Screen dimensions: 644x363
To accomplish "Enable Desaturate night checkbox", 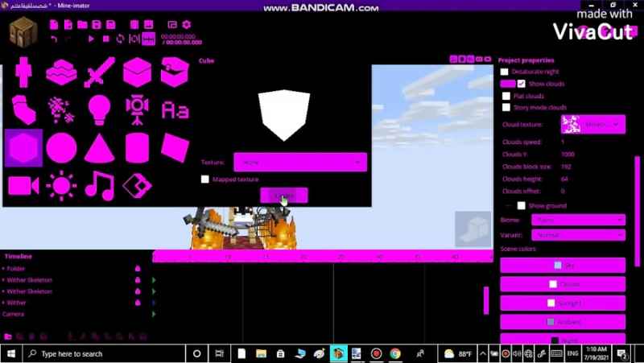I will (505, 72).
